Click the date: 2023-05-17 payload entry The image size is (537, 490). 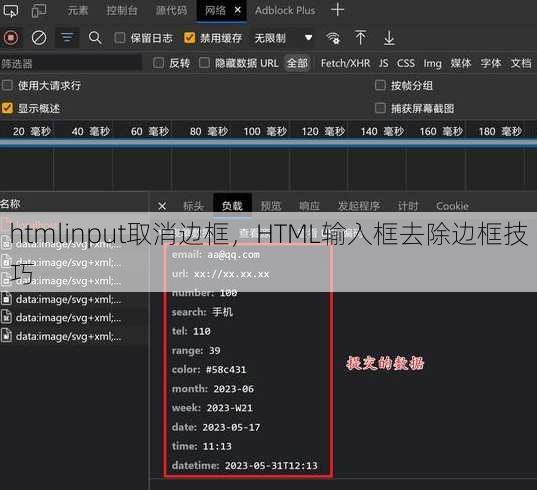point(216,427)
